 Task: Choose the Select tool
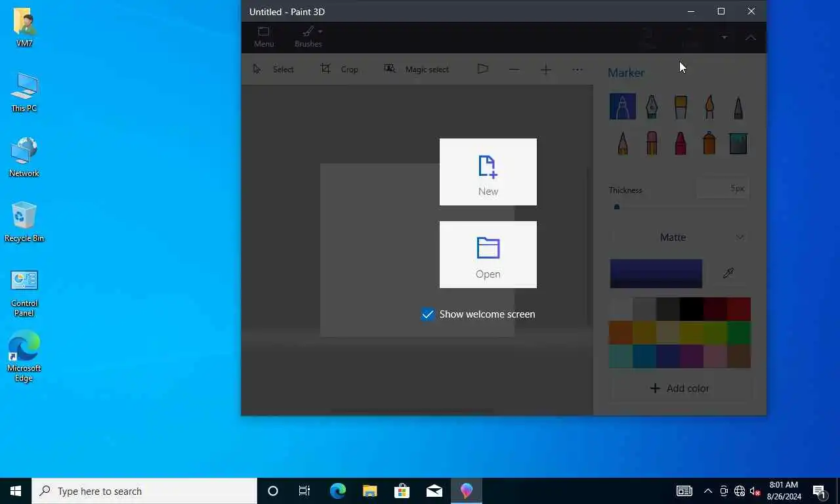coord(274,69)
